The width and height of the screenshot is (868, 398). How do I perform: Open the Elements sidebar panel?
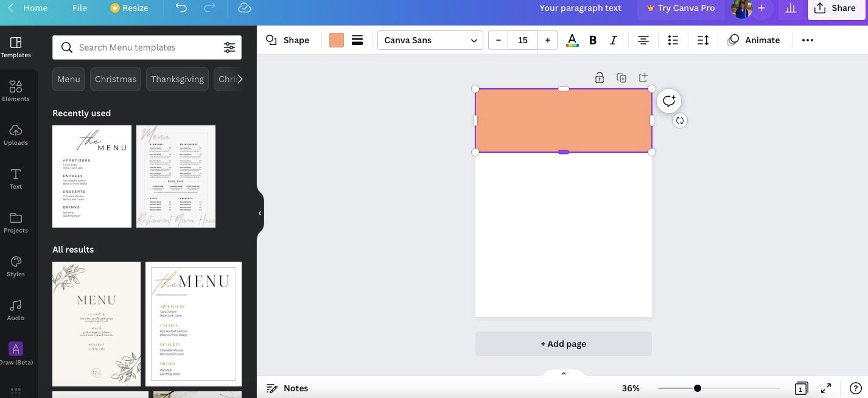16,91
